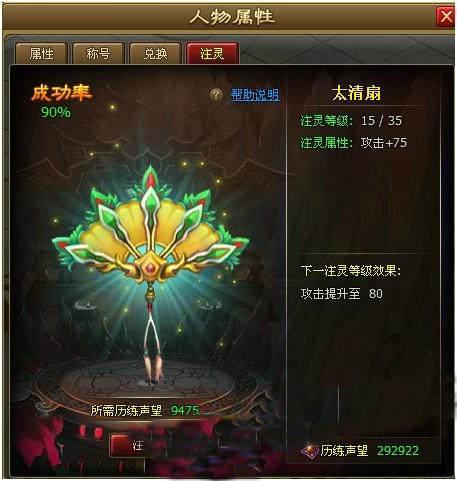Click the 攻击提升至 80 effect text
Image resolution: width=457 pixels, height=481 pixels.
pos(342,294)
